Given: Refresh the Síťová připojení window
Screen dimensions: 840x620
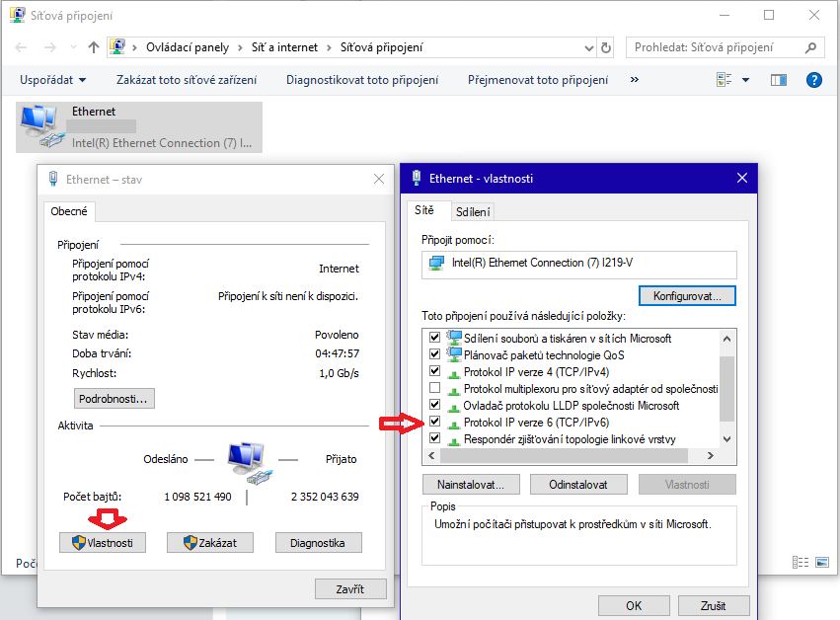Looking at the screenshot, I should (x=606, y=47).
